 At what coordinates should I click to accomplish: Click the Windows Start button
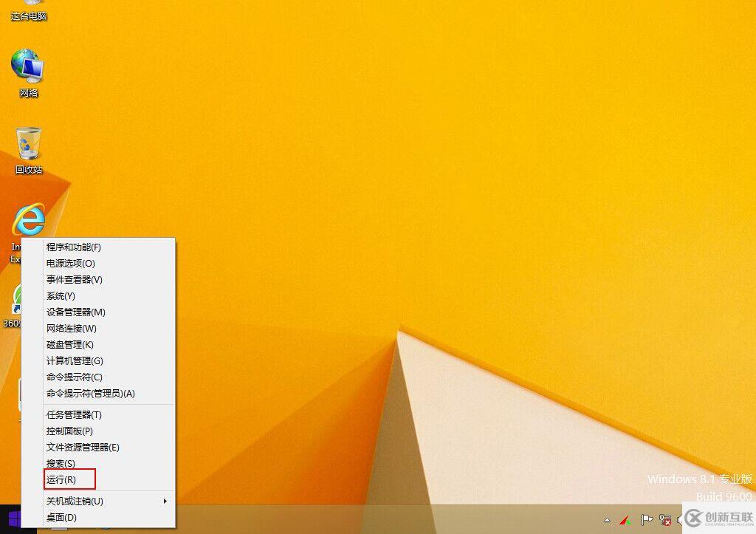pyautogui.click(x=15, y=519)
